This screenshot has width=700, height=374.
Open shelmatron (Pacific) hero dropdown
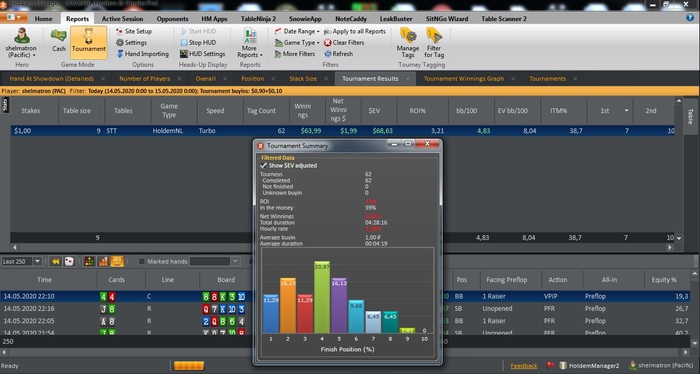[21, 42]
